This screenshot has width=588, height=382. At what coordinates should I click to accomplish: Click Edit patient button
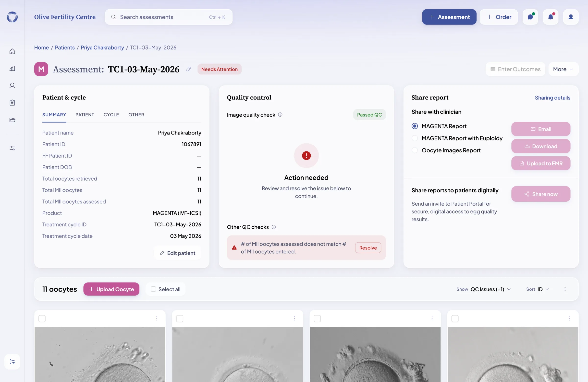point(177,253)
